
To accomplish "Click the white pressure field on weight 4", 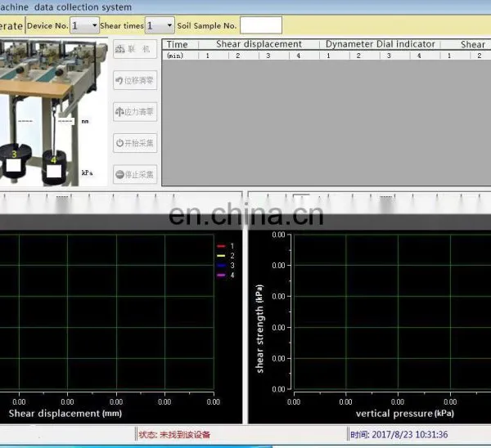I will point(54,171).
